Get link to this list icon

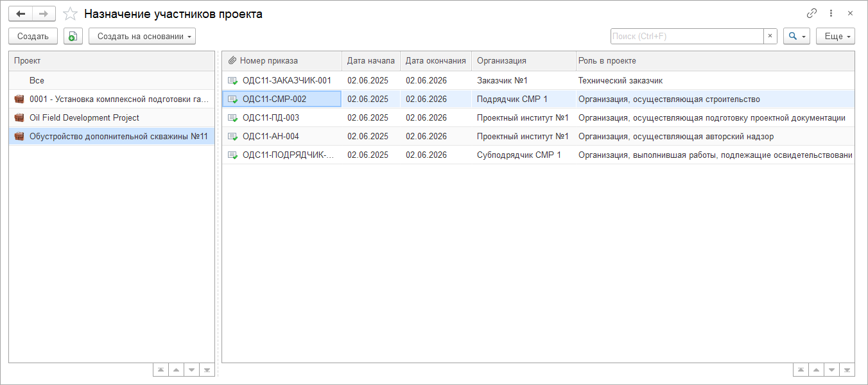[812, 13]
